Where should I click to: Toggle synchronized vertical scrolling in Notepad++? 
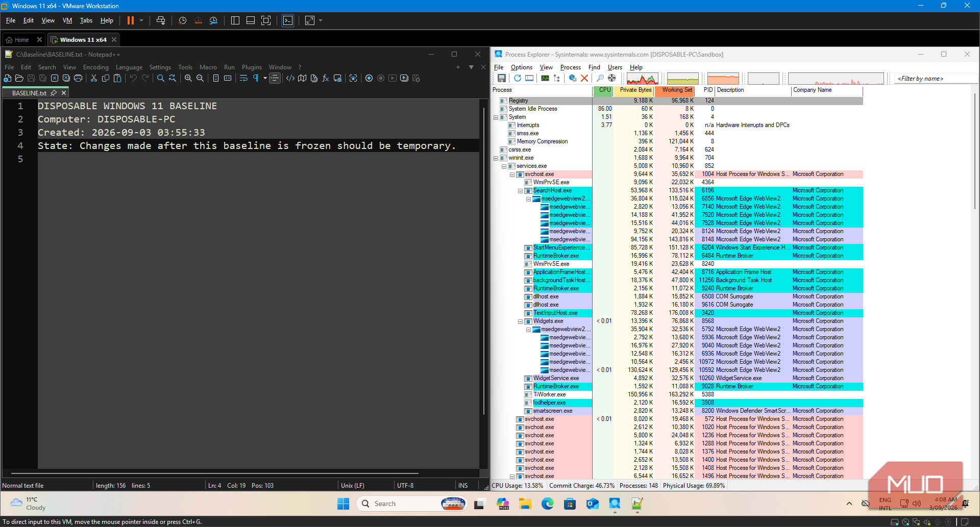216,78
